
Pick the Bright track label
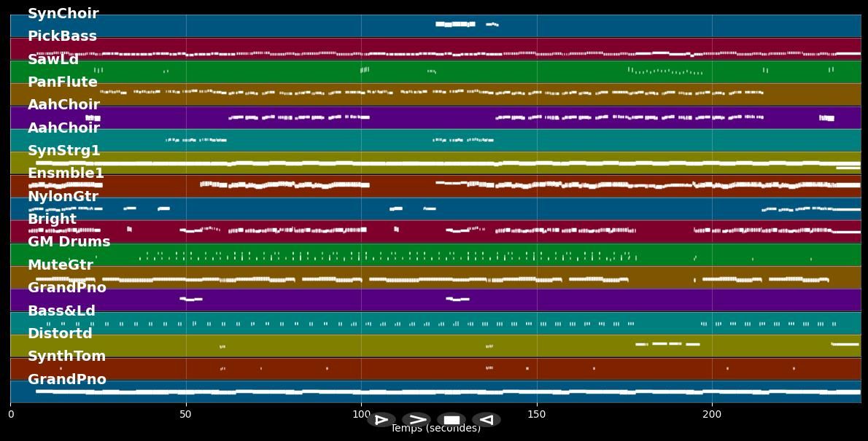click(52, 219)
